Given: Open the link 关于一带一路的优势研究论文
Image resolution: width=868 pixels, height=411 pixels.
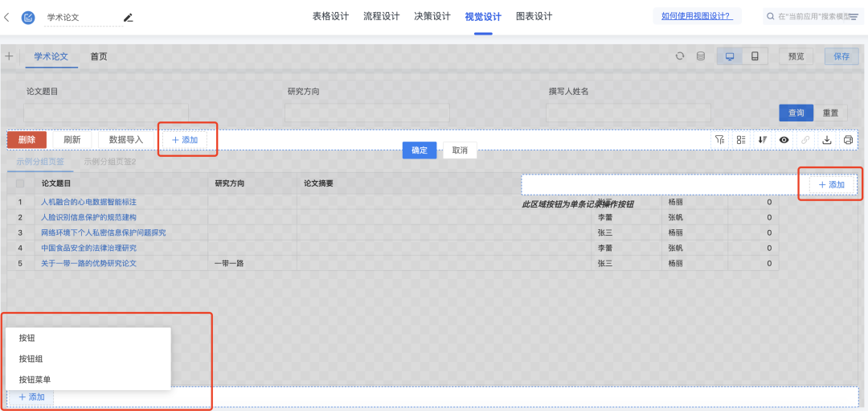Looking at the screenshot, I should (x=88, y=264).
